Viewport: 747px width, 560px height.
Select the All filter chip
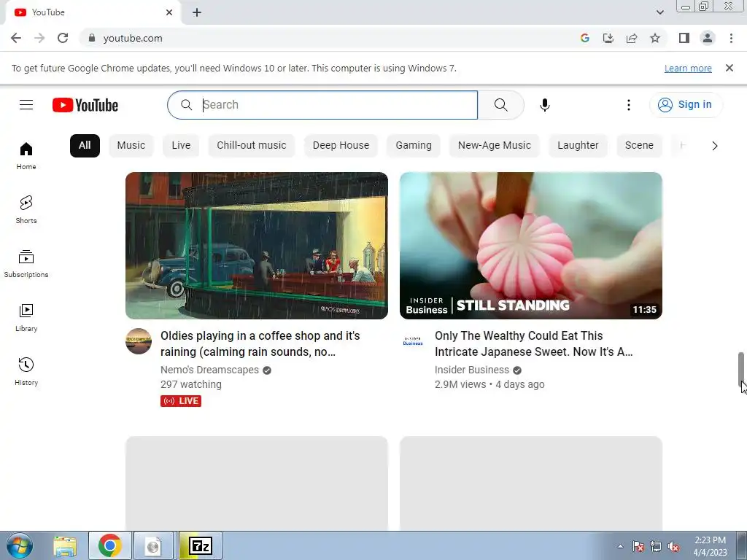(x=85, y=145)
